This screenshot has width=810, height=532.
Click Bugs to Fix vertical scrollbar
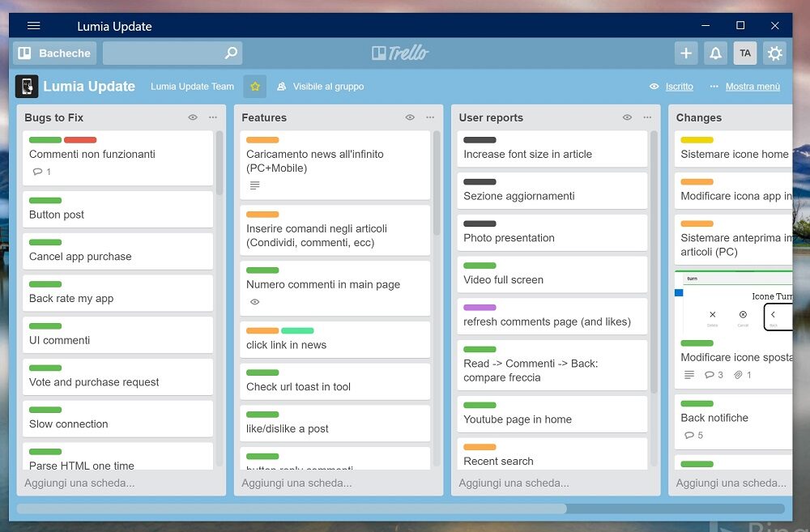coord(220,163)
